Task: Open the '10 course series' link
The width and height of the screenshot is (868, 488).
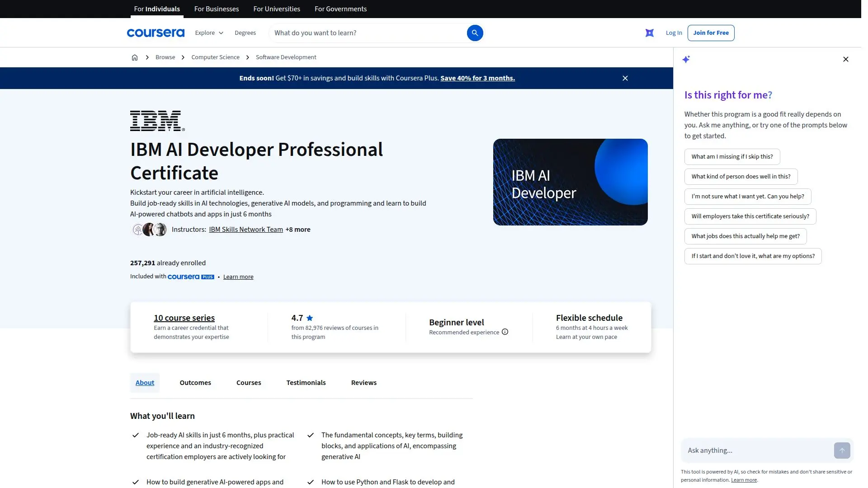Action: 184,318
